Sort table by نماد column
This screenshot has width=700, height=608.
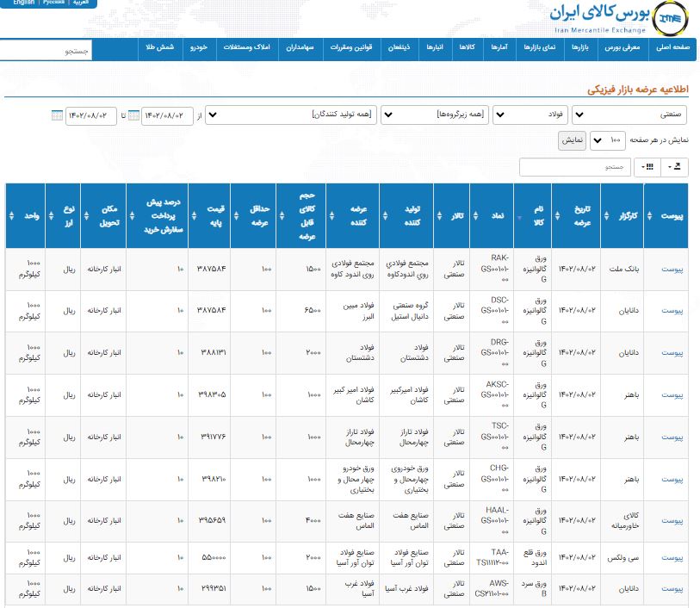492,215
